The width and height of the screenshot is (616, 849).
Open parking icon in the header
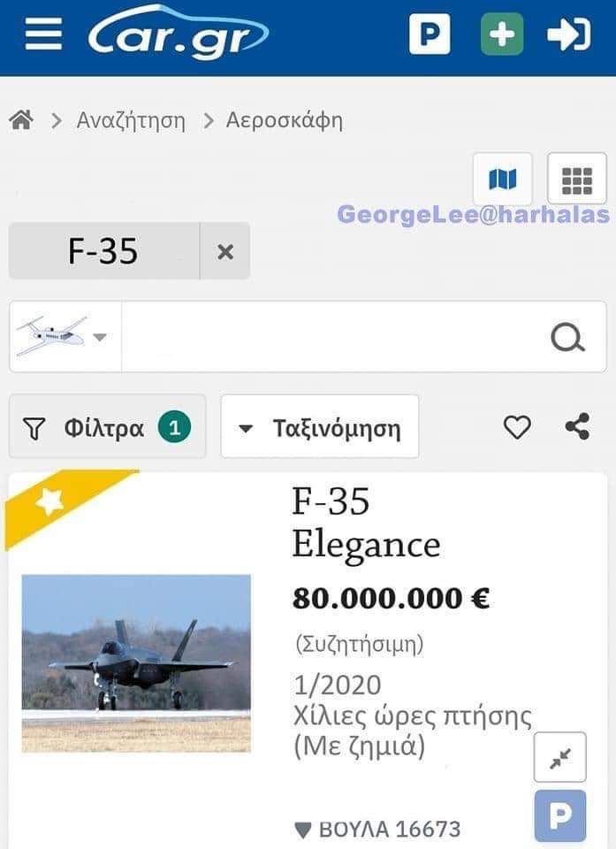click(430, 34)
